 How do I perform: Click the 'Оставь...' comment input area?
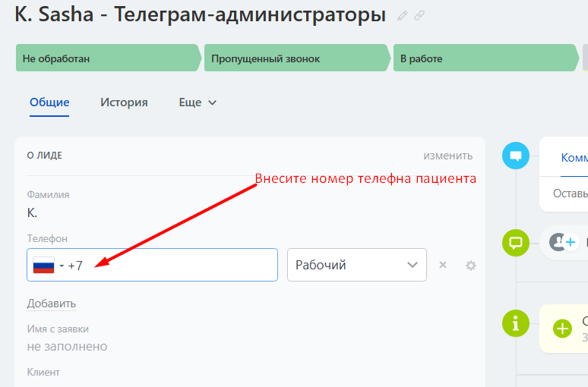click(x=570, y=193)
